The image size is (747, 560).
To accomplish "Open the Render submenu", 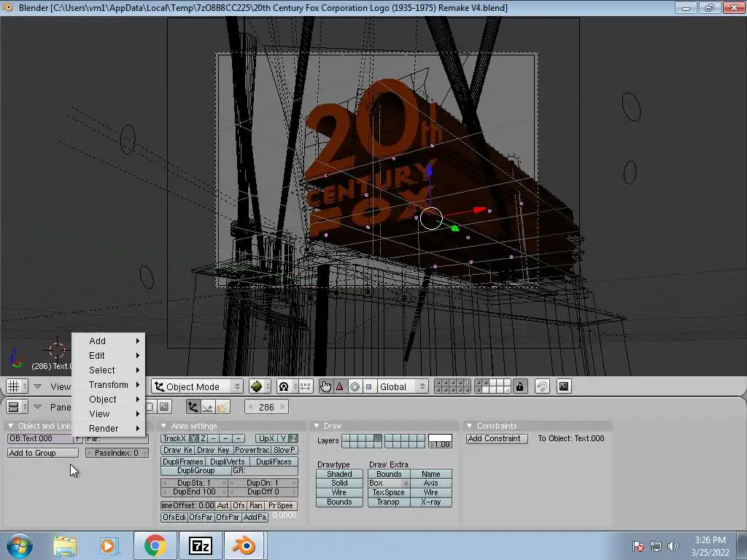I will click(109, 428).
